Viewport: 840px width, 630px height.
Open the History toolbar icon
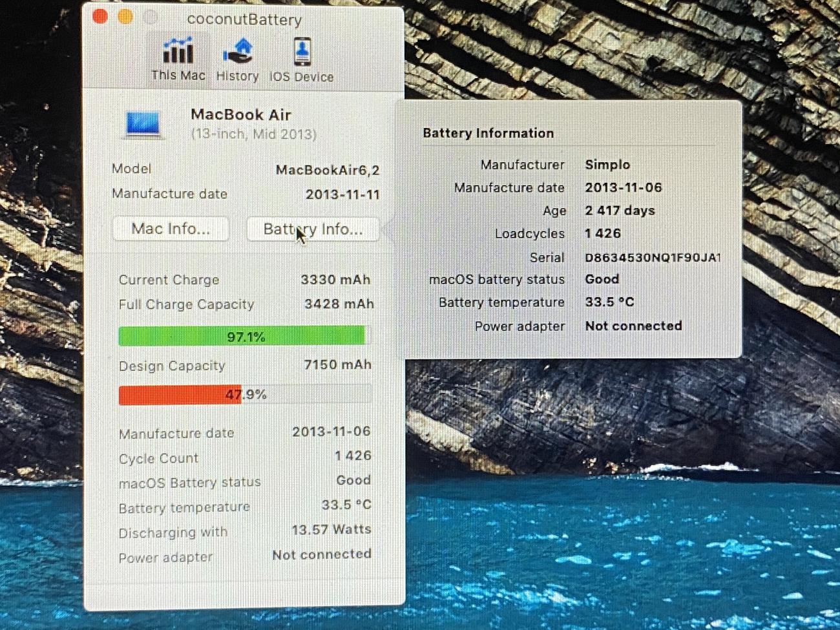click(237, 59)
